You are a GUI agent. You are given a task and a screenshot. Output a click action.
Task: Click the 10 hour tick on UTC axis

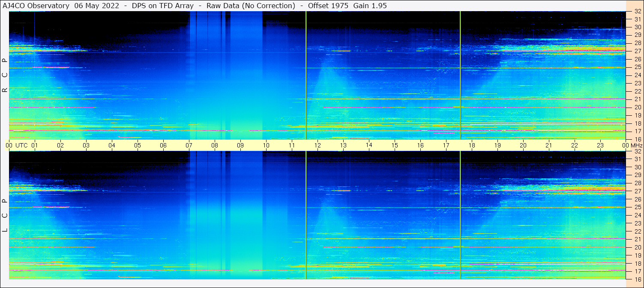pos(266,145)
